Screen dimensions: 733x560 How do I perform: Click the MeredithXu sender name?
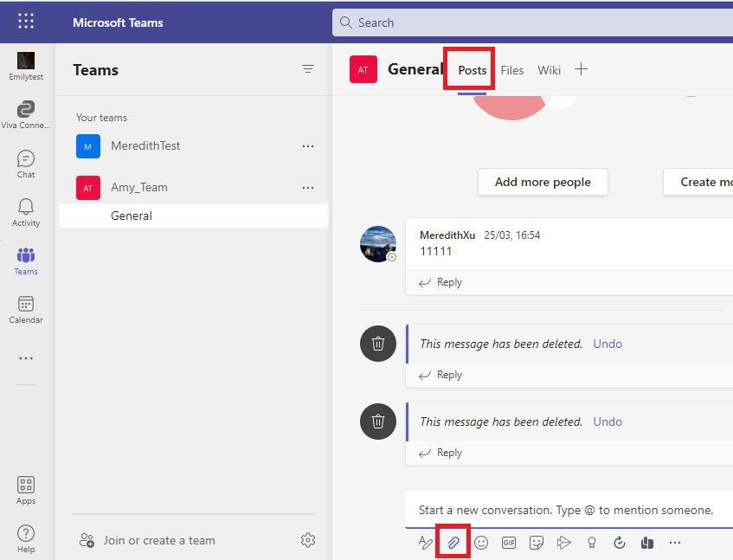[447, 235]
